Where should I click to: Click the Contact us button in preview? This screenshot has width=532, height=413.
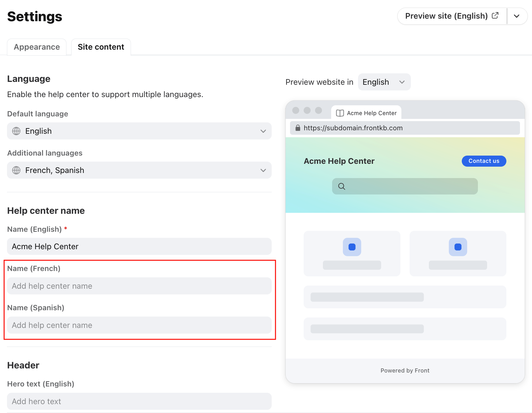[484, 161]
